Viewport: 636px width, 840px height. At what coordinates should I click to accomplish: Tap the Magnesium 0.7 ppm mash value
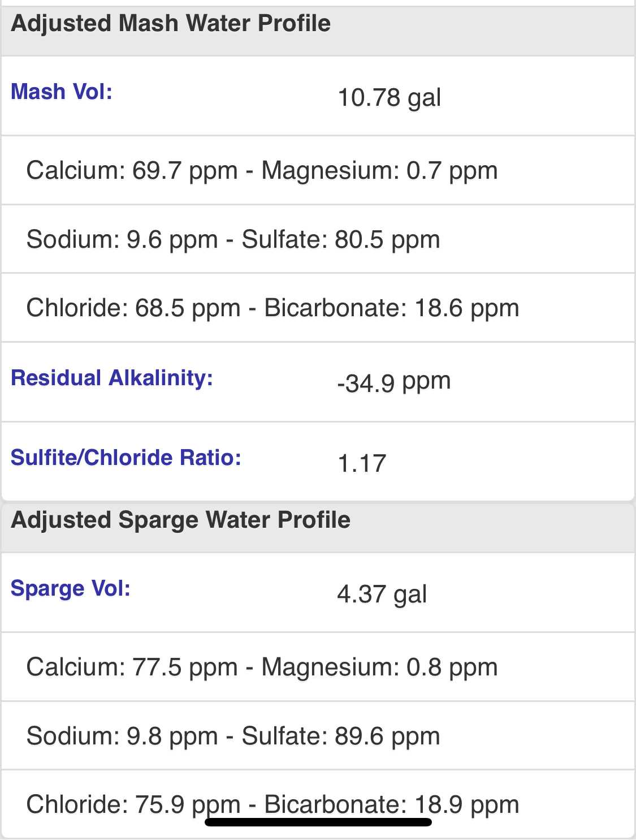point(379,170)
